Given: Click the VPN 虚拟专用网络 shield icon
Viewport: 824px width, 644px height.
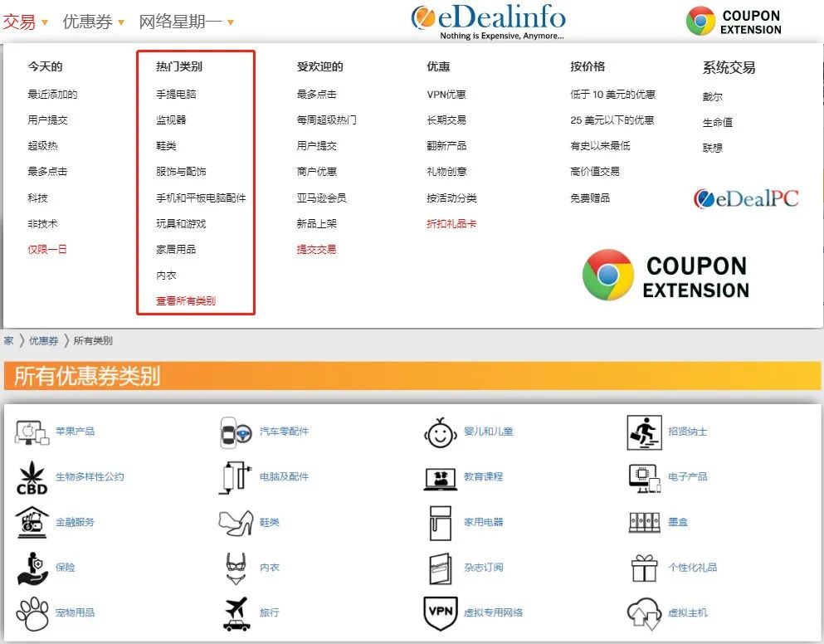Looking at the screenshot, I should [x=440, y=611].
